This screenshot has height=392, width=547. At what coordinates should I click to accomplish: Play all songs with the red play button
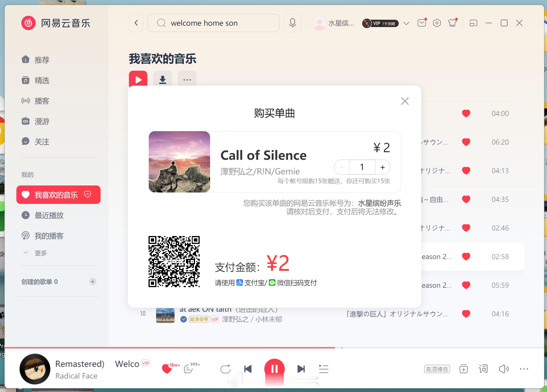tap(138, 79)
